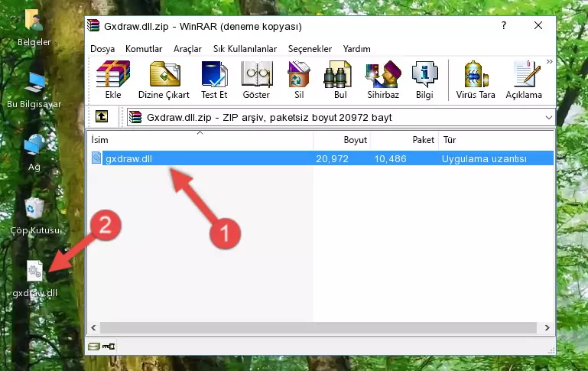Screen dimensions: 588x371
Task: Click the horizontal scrollbar left arrow
Action: pos(94,327)
